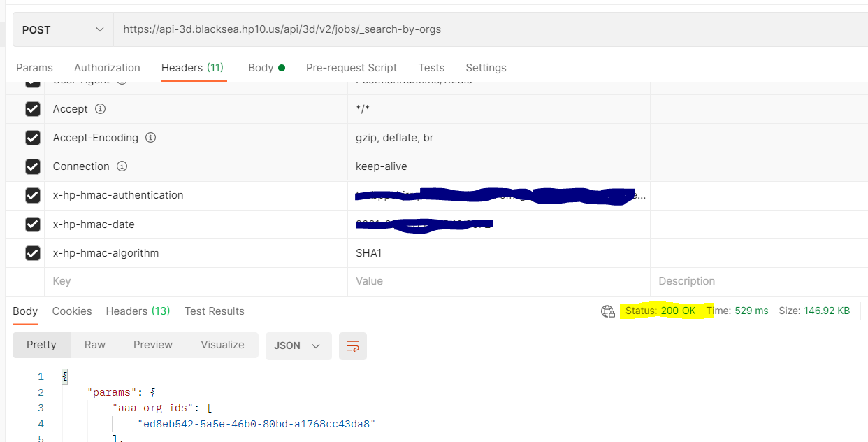The height and width of the screenshot is (442, 868).
Task: Switch to the Preview response view
Action: point(153,345)
